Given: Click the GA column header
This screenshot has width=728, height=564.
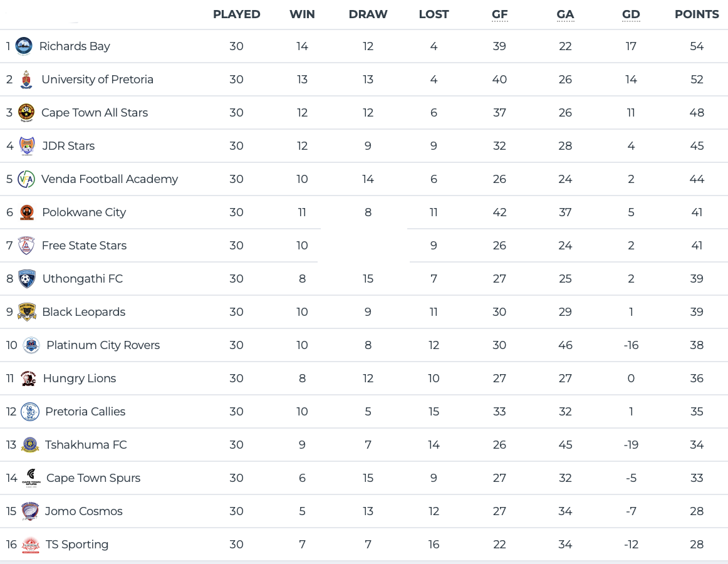Looking at the screenshot, I should (565, 14).
